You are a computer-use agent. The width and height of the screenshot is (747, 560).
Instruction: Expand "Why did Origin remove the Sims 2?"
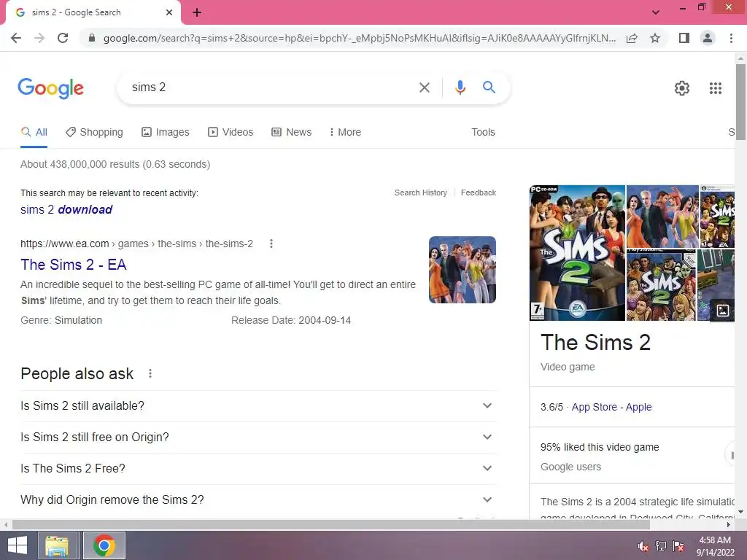pos(258,500)
